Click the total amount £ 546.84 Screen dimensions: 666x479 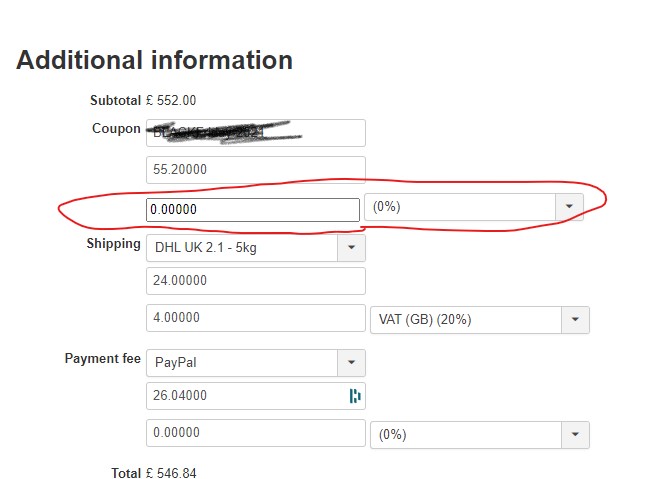[x=171, y=473]
